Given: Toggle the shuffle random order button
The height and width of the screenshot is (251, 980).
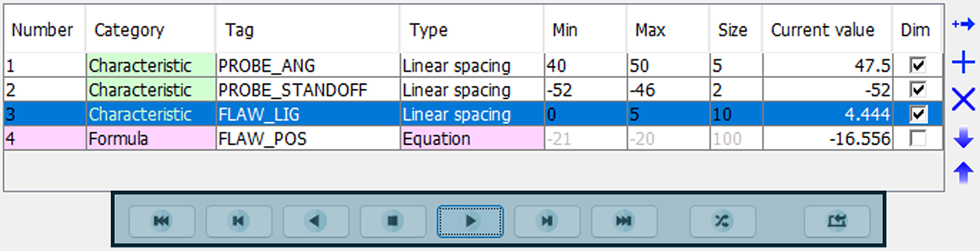Looking at the screenshot, I should click(x=723, y=221).
